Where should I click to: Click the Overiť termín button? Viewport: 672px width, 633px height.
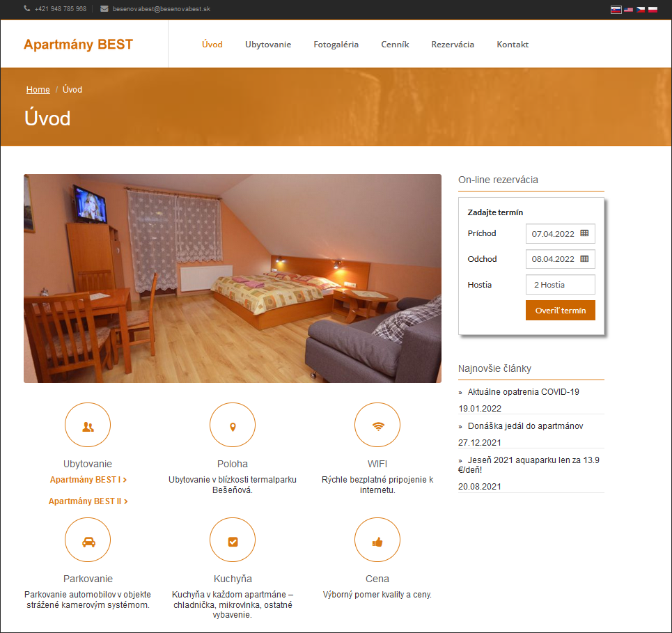[560, 311]
